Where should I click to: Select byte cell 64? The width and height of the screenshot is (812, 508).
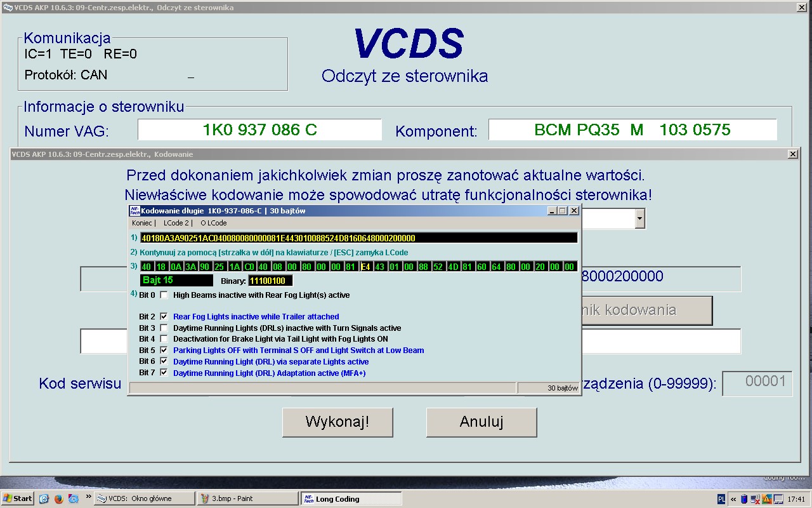pos(497,267)
